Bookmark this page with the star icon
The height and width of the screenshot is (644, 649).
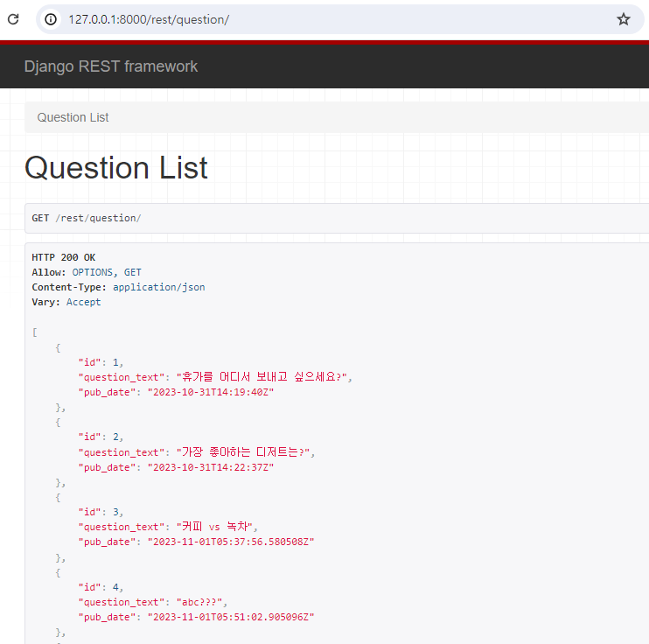tap(624, 19)
